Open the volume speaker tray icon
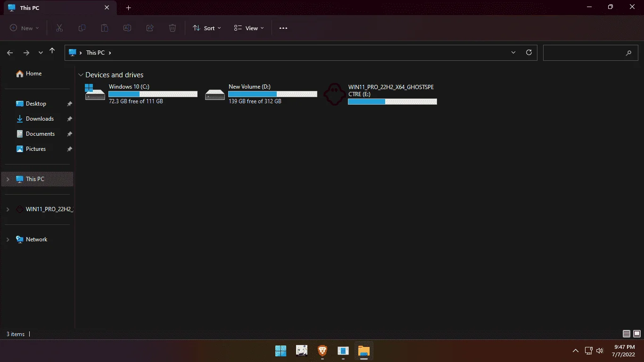This screenshot has height=362, width=644. click(600, 351)
